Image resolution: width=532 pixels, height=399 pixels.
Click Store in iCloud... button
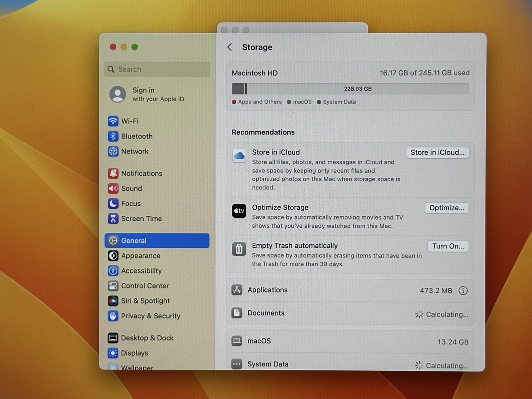tap(438, 153)
